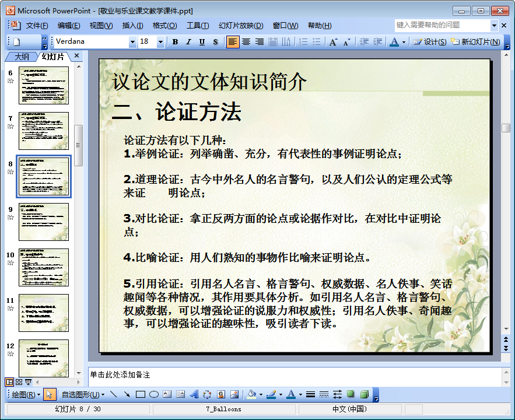Insert diagram or organization chart
This screenshot has width=515, height=420.
tap(207, 394)
